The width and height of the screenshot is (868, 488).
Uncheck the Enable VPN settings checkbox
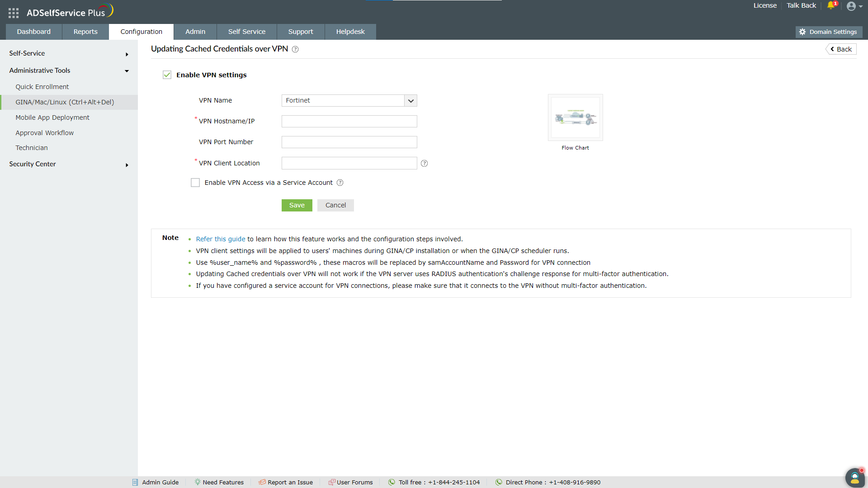click(x=167, y=75)
